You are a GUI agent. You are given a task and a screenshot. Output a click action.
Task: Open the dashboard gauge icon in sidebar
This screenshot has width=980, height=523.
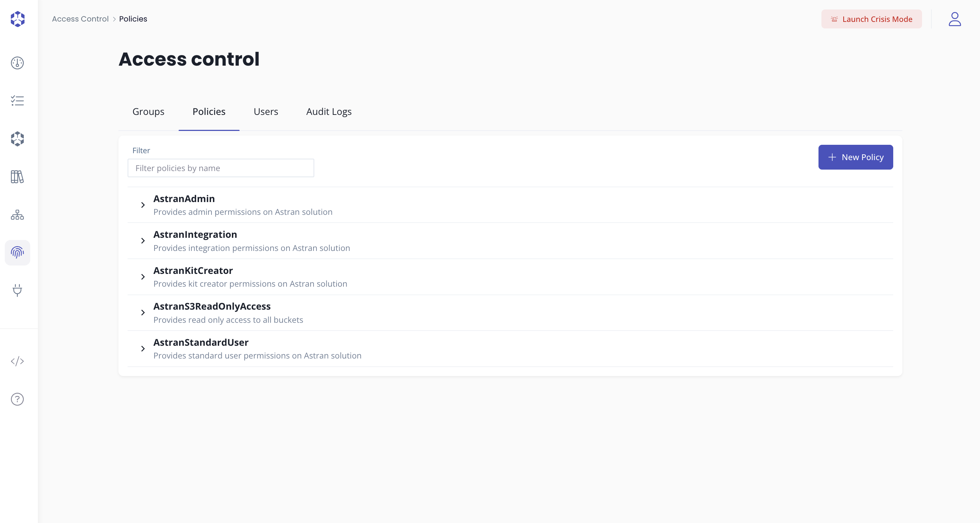pos(17,63)
